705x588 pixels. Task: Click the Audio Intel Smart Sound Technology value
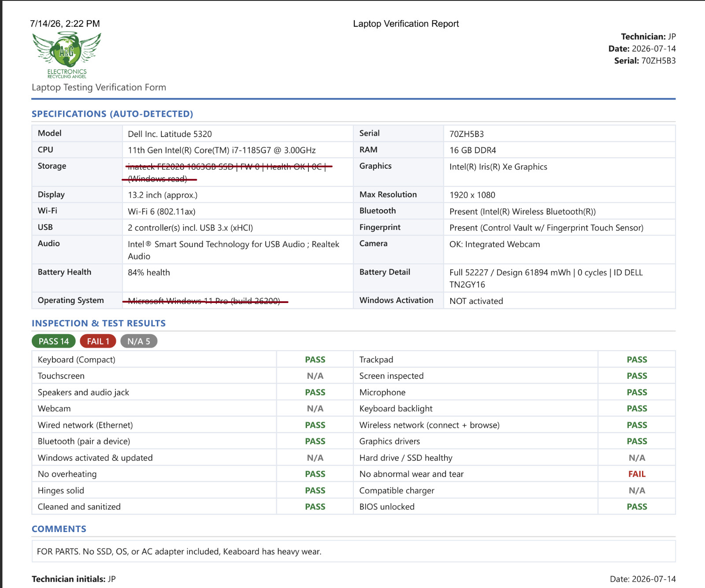[234, 250]
